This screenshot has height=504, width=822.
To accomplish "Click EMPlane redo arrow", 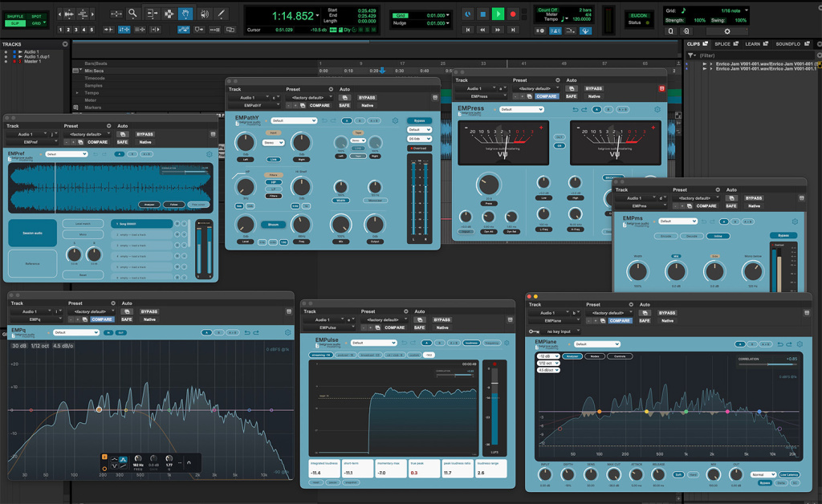I will coord(790,344).
